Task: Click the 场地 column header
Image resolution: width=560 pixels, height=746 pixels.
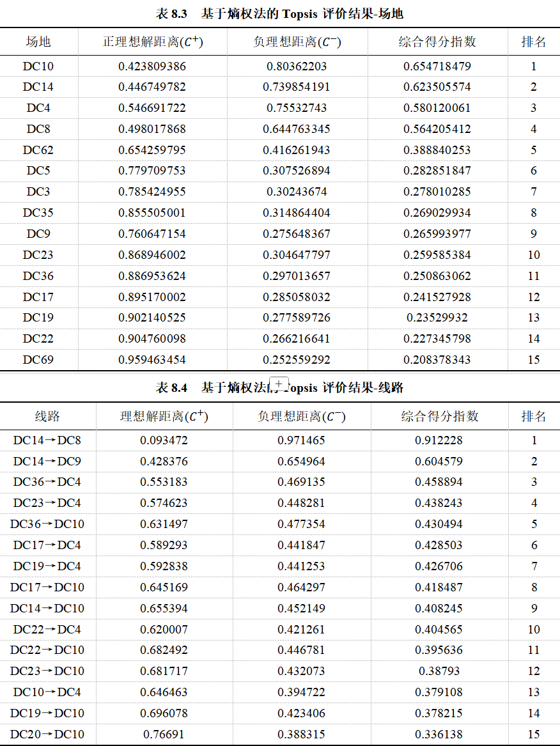Action: 38,42
